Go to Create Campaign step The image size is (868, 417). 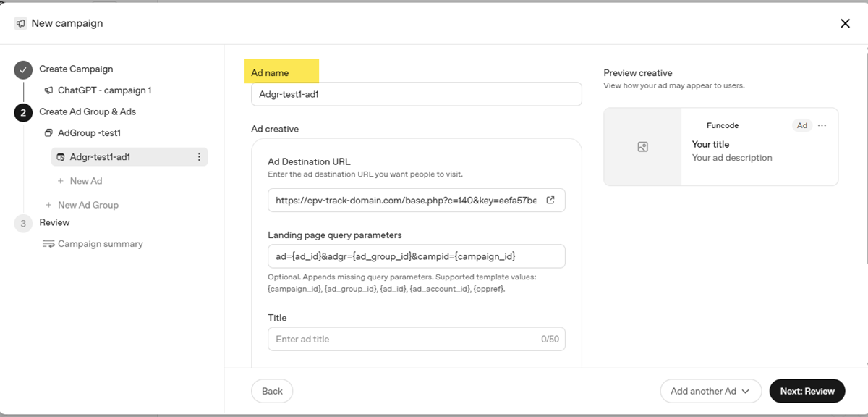point(76,69)
